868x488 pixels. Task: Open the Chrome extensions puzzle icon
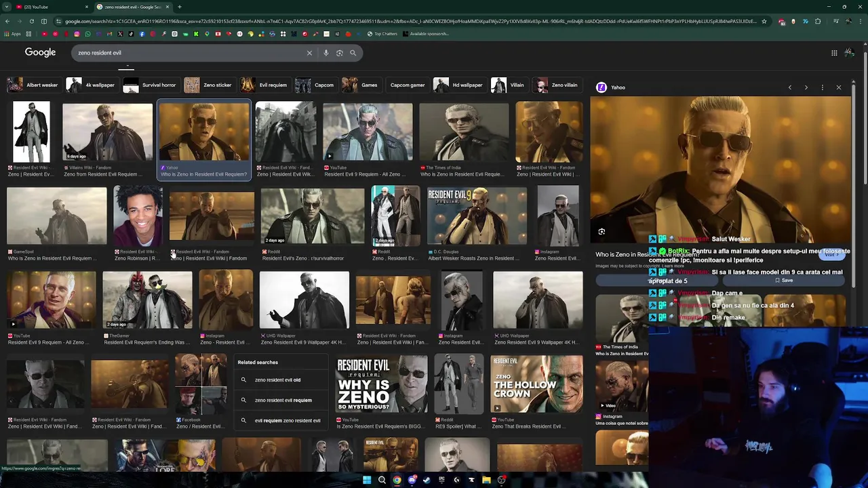818,21
